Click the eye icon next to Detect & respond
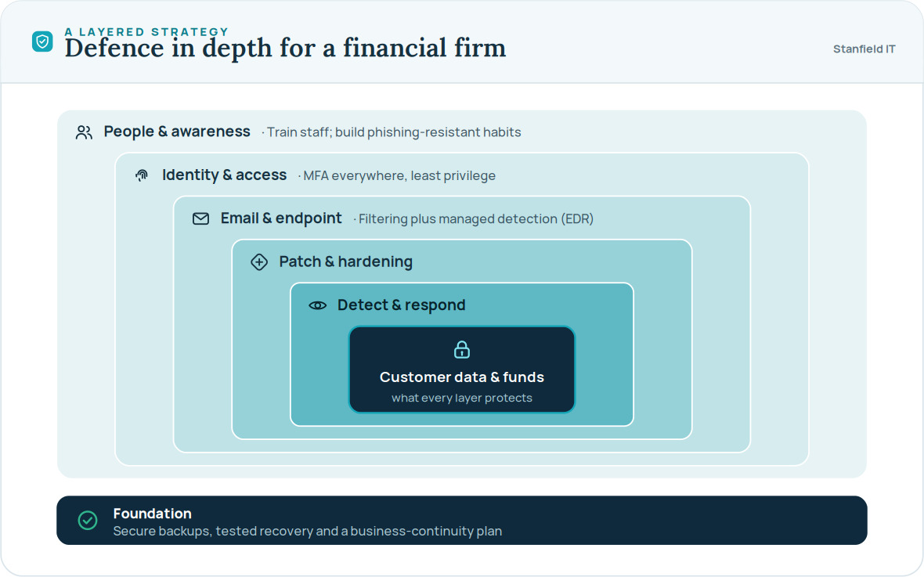 pos(318,305)
